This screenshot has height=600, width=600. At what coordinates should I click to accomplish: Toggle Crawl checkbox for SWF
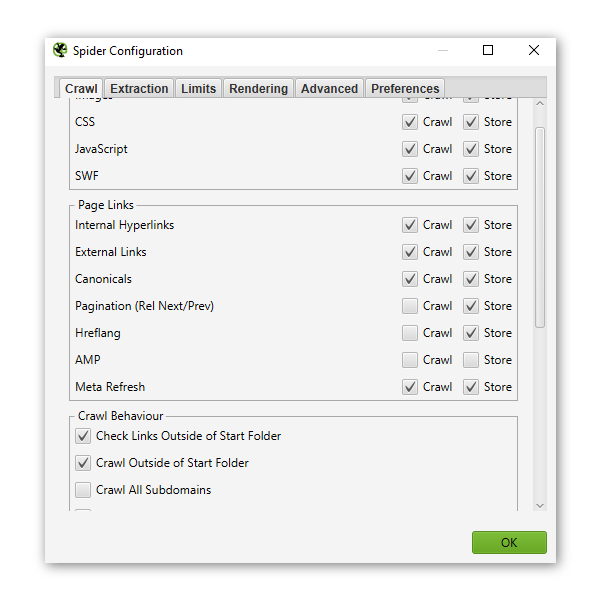(410, 176)
